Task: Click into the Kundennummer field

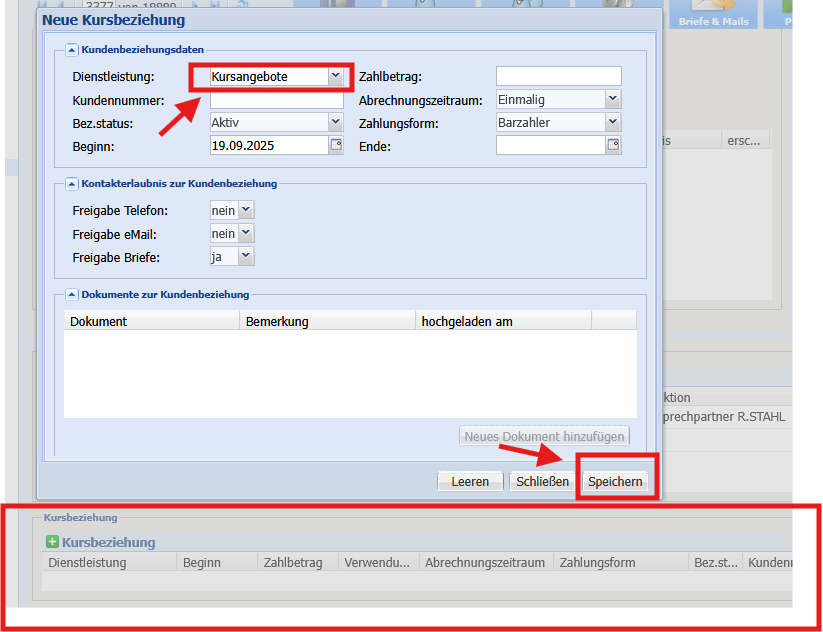Action: [276, 100]
